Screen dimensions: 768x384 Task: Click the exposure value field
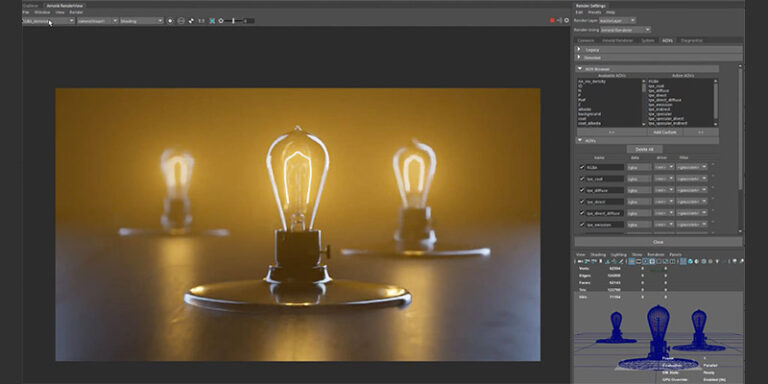249,21
